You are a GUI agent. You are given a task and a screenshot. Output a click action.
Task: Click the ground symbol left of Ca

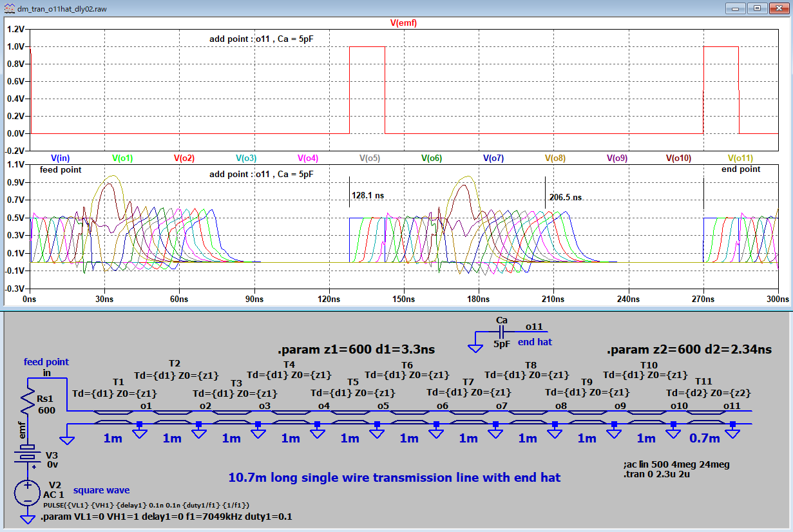click(x=475, y=348)
